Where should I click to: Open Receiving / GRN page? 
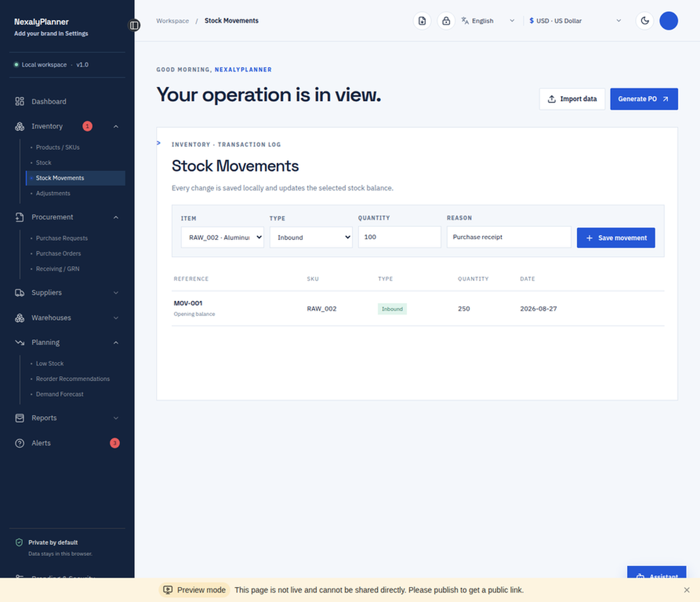(58, 269)
